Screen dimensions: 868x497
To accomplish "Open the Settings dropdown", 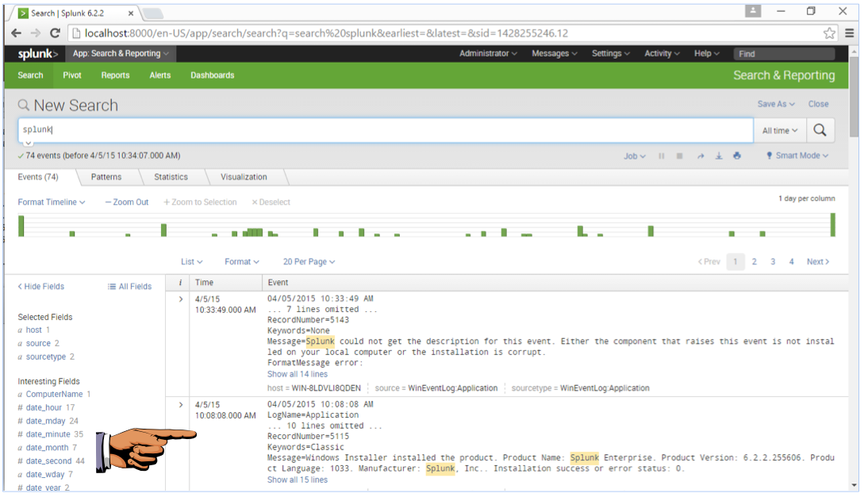I will 611,54.
